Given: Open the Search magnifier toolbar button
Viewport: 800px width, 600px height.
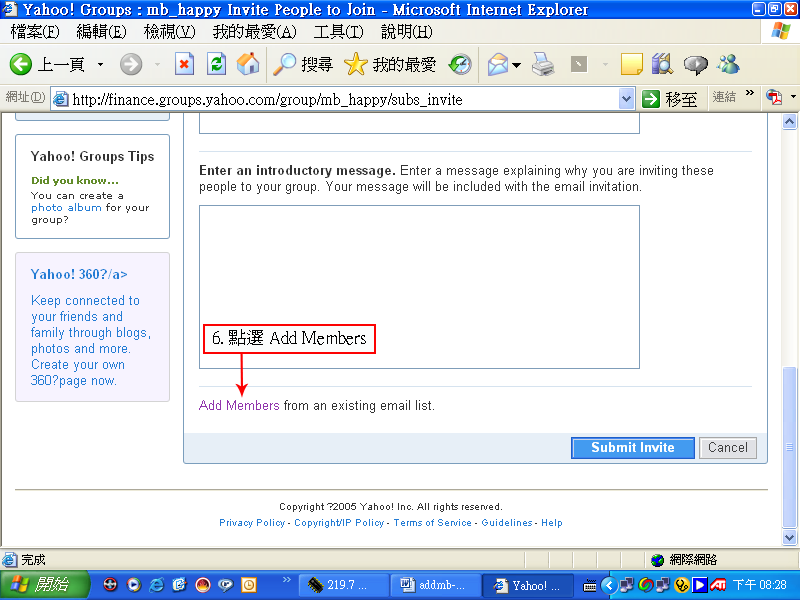Looking at the screenshot, I should tap(303, 65).
